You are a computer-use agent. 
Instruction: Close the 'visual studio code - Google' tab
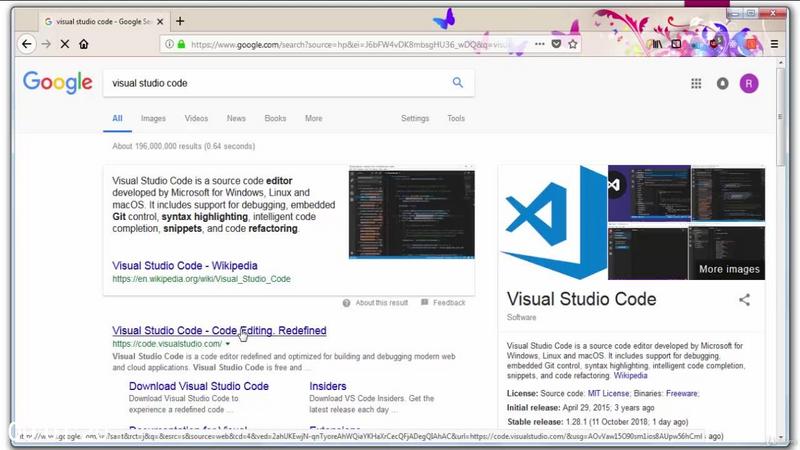[160, 21]
